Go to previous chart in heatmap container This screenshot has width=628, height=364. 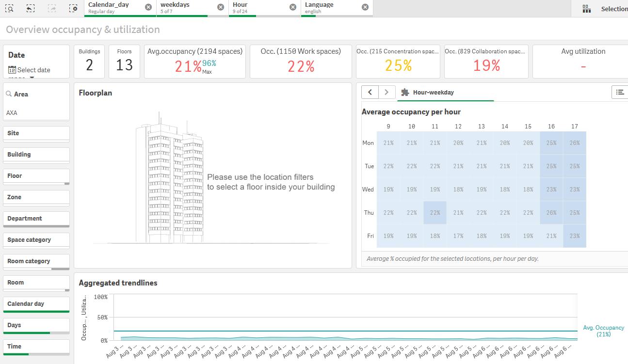coord(370,92)
